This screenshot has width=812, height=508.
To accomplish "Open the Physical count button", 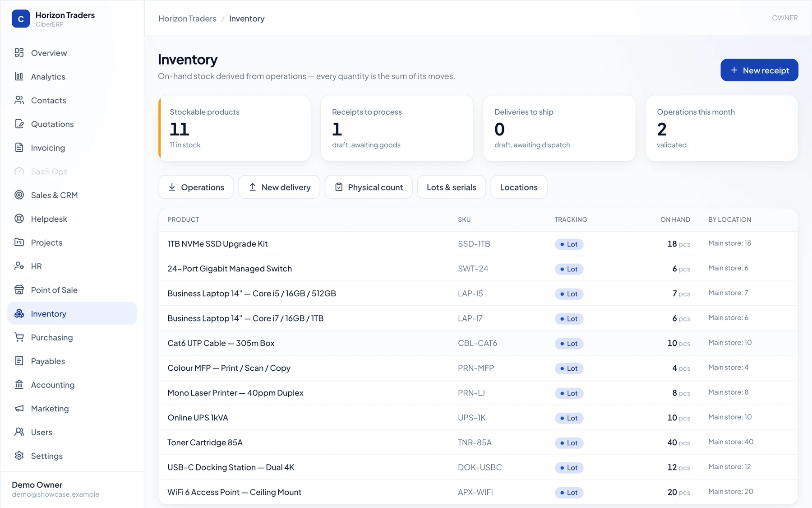I will coord(369,187).
